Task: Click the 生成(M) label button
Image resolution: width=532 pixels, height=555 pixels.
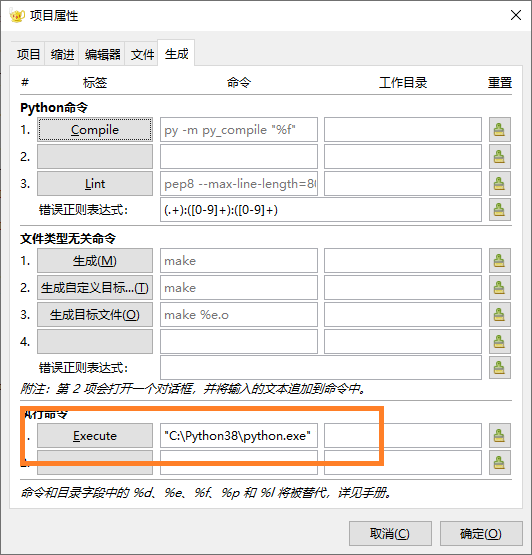Action: point(95,261)
